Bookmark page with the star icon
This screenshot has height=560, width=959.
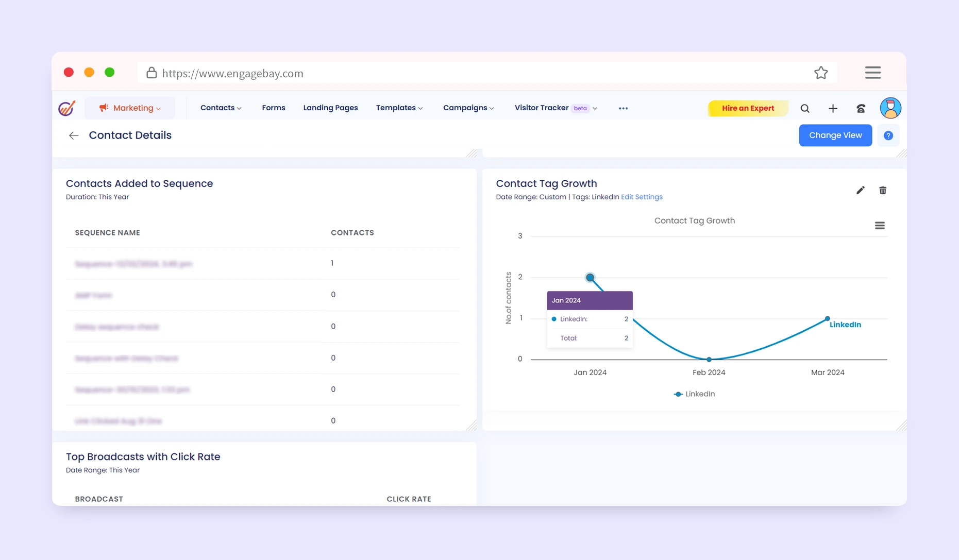(x=821, y=73)
